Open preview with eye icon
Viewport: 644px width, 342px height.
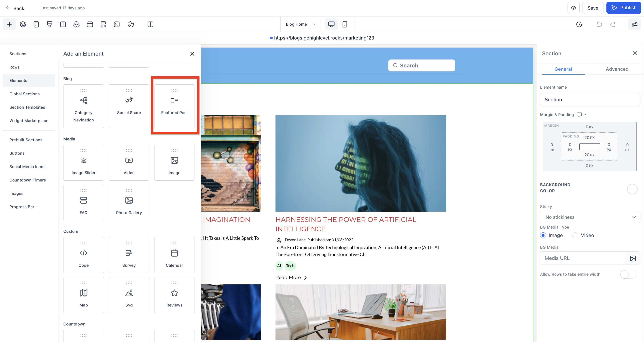tap(574, 8)
